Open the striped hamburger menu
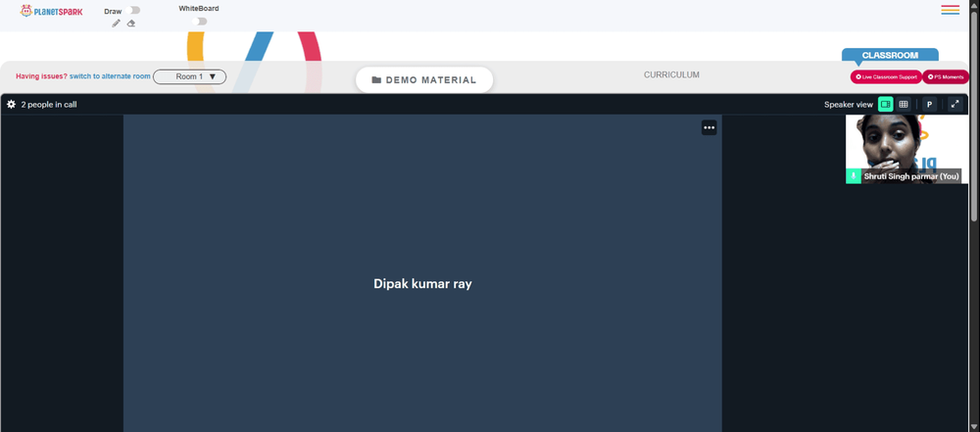The image size is (980, 432). (x=950, y=10)
